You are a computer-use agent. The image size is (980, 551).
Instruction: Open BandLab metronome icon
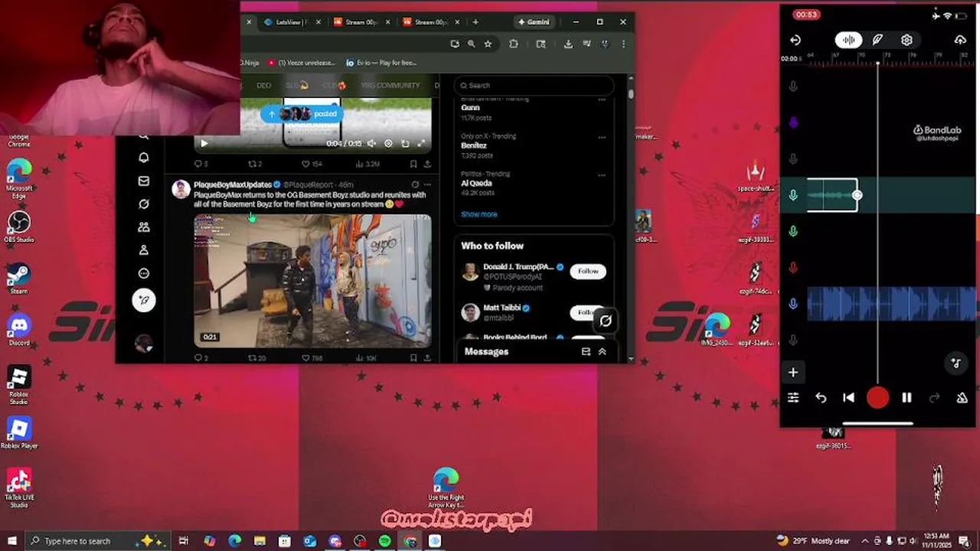(962, 398)
